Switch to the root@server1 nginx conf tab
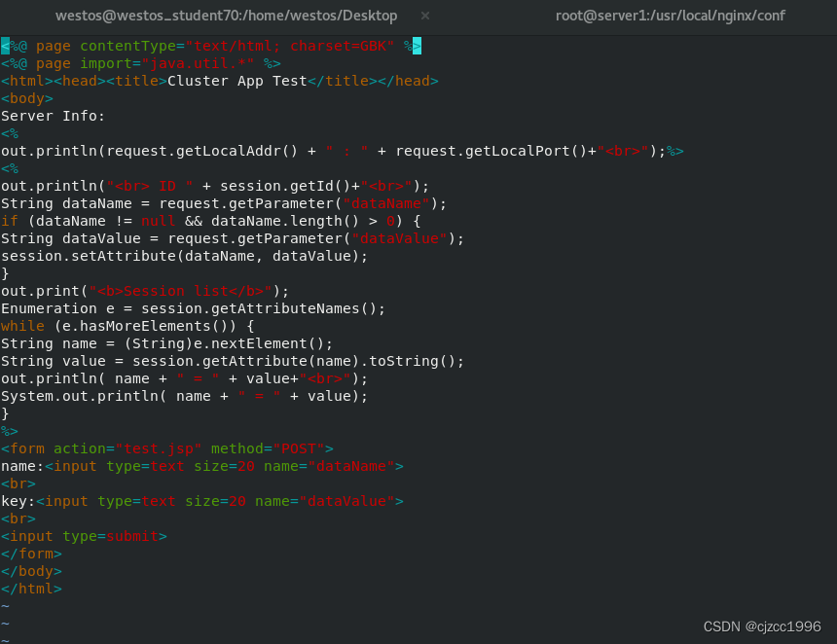 click(x=672, y=16)
